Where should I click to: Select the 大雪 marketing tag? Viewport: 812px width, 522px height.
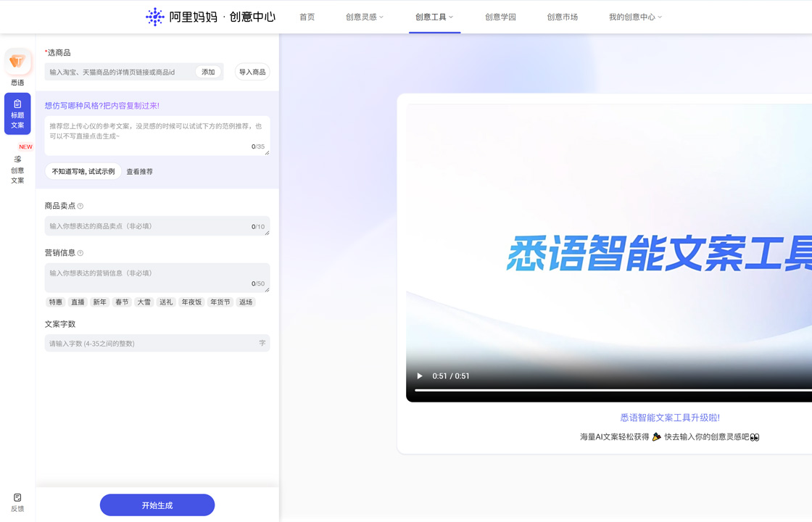coord(144,302)
